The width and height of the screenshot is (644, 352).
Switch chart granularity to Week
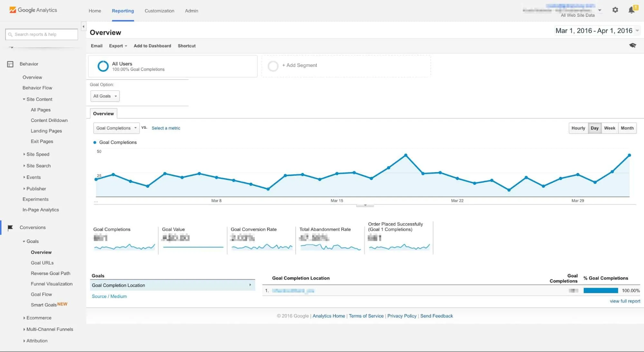(x=610, y=128)
